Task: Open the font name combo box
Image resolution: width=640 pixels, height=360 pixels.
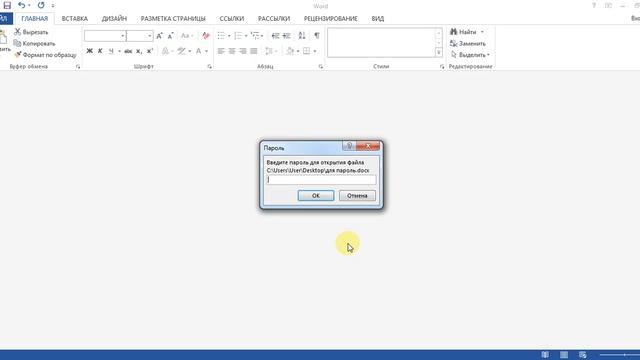Action: click(x=105, y=36)
